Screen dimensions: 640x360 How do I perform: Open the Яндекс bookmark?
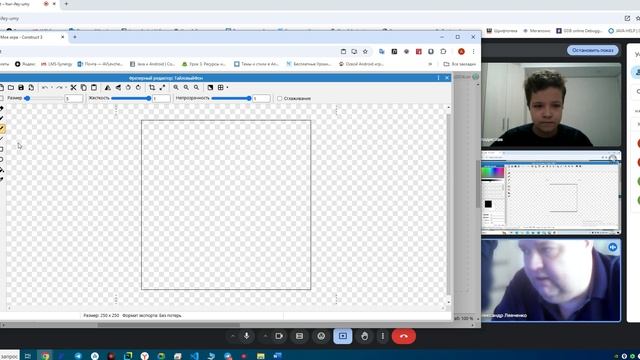[x=25, y=64]
